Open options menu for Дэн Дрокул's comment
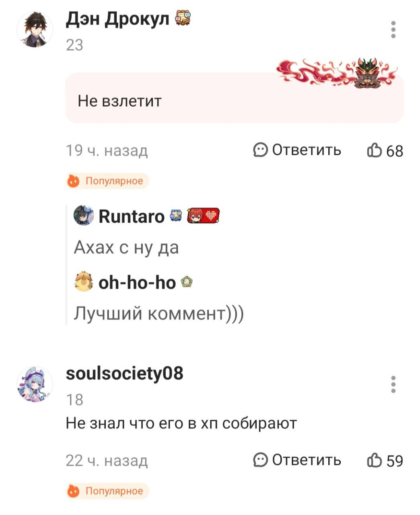420x515 pixels. (x=393, y=29)
